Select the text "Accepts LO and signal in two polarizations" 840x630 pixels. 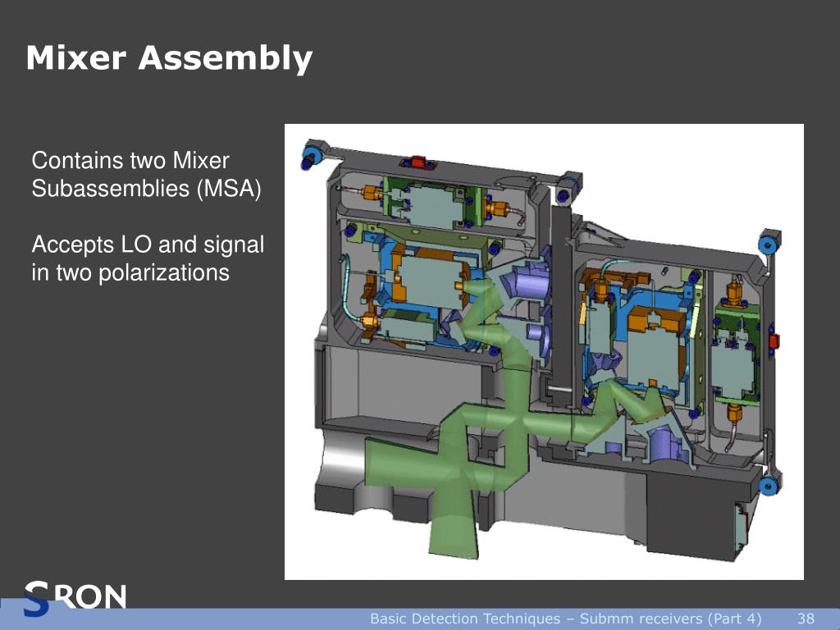click(x=148, y=258)
